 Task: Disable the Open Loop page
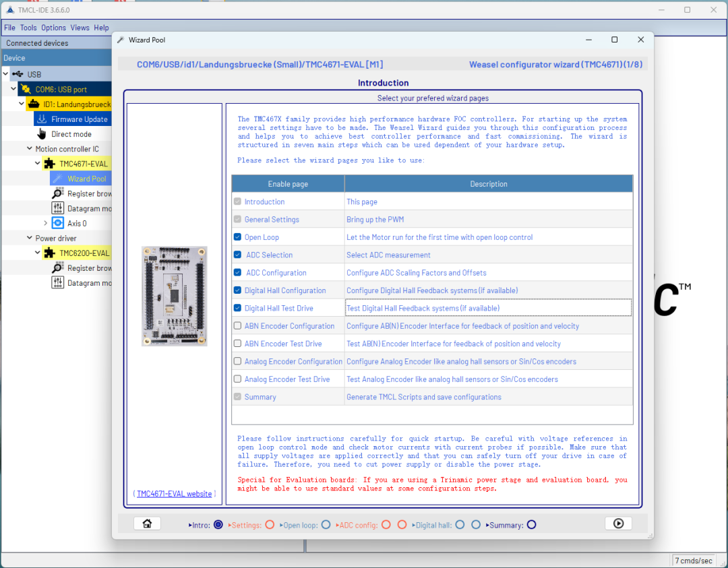coord(237,236)
